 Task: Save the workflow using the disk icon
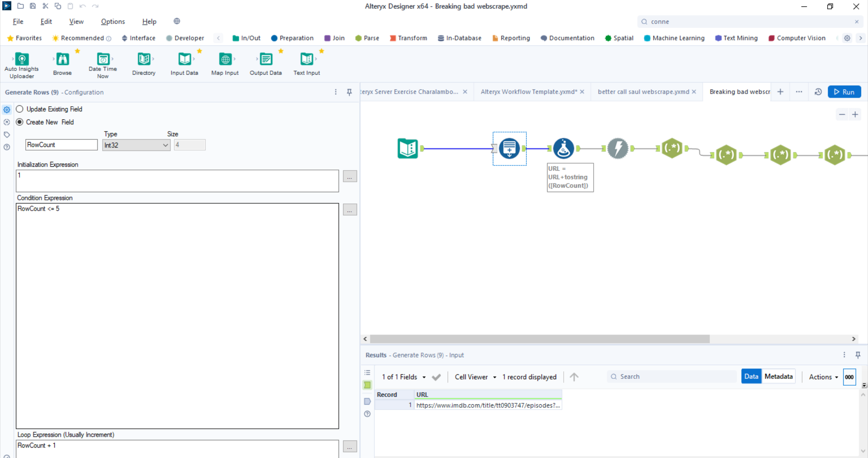tap(33, 6)
